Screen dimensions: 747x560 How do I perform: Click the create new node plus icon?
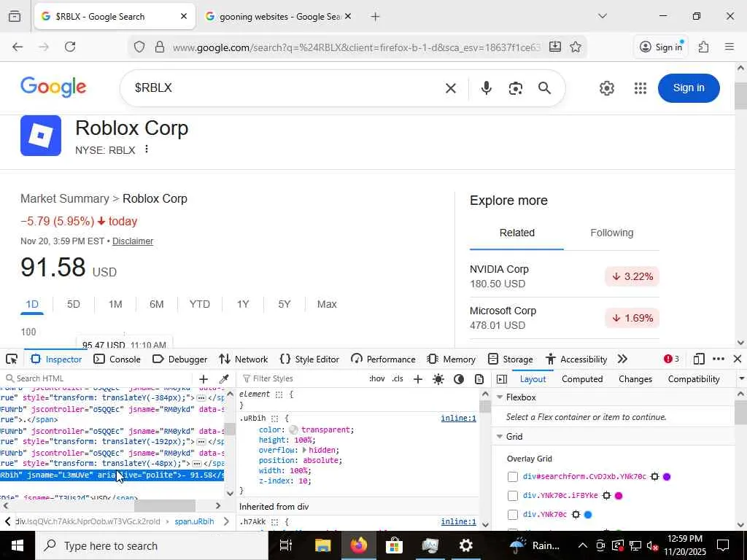pyautogui.click(x=204, y=379)
